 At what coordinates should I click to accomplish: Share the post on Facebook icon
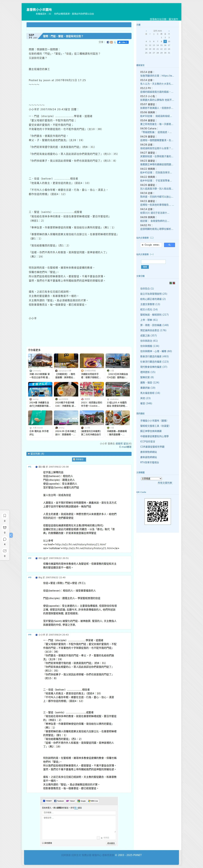108,42
